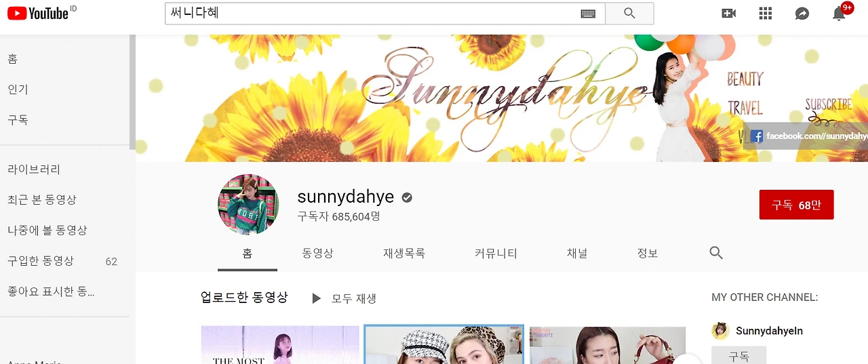Switch to the 재생목록 tab

point(404,254)
